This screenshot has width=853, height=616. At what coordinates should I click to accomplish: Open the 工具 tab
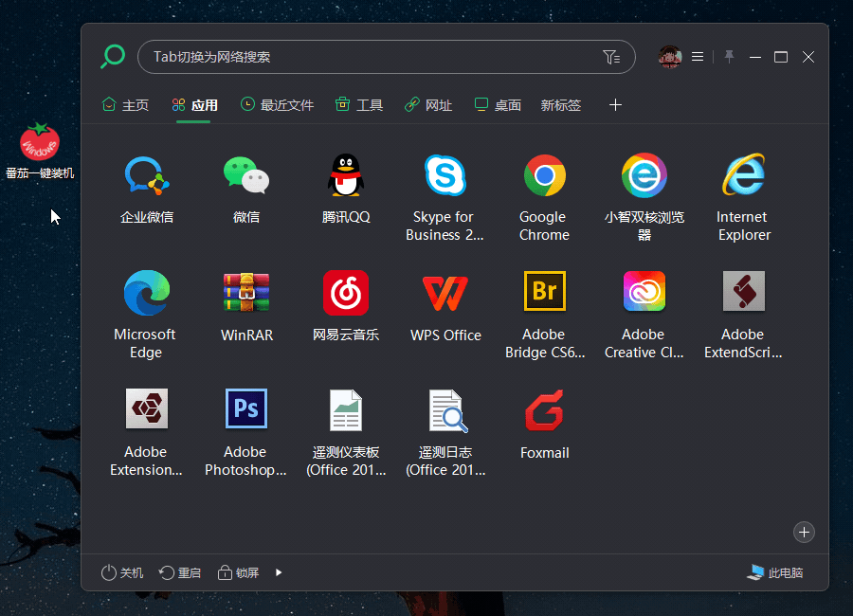click(x=359, y=104)
